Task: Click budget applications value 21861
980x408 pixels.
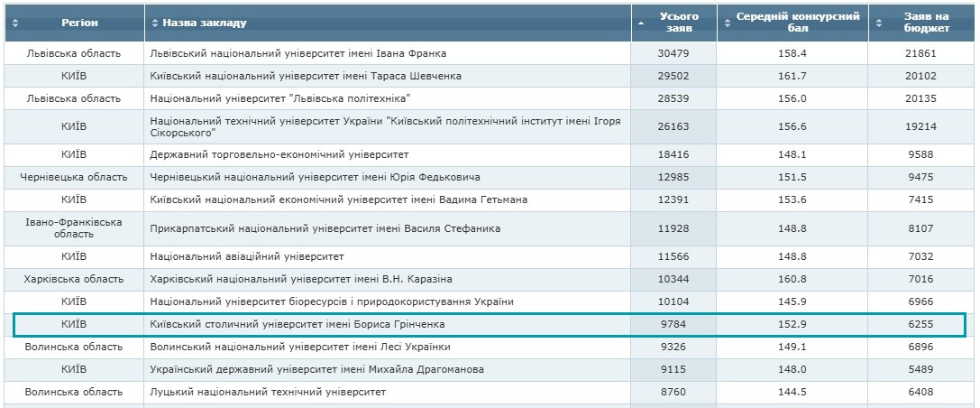Action: click(x=920, y=53)
